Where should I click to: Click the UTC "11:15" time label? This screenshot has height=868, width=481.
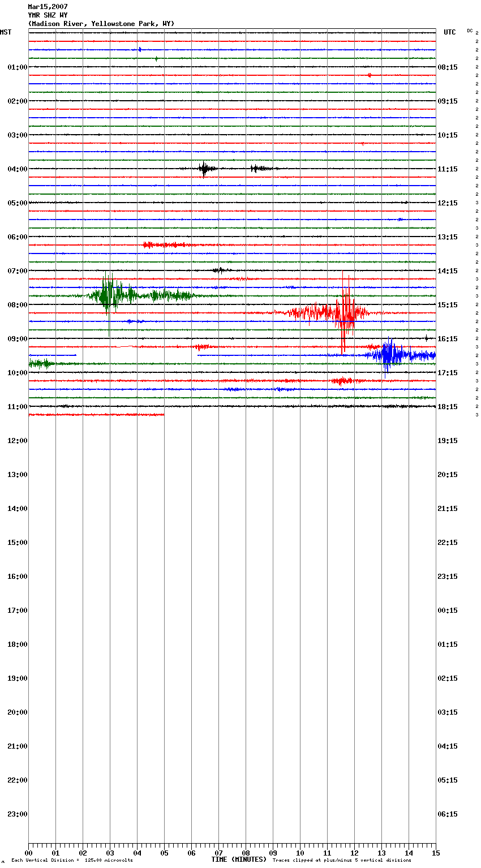(x=448, y=169)
